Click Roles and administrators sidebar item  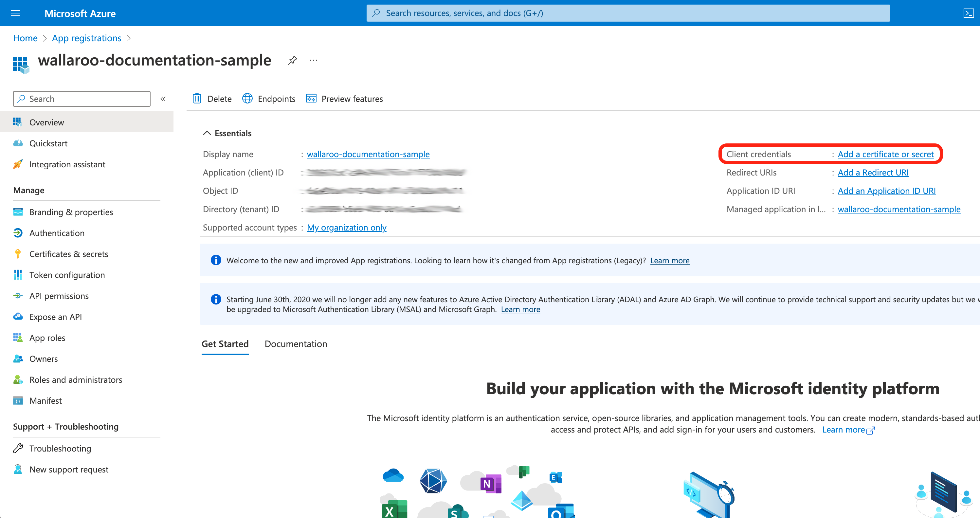tap(76, 379)
